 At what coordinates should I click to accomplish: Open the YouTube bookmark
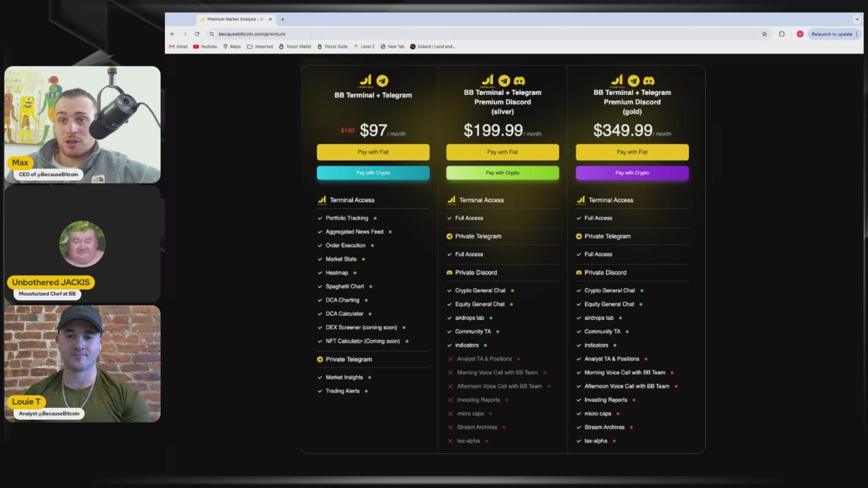[x=205, y=47]
